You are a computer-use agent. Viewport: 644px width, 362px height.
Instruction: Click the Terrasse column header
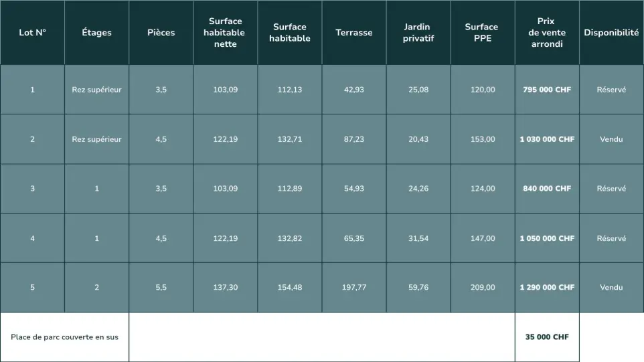coord(354,32)
